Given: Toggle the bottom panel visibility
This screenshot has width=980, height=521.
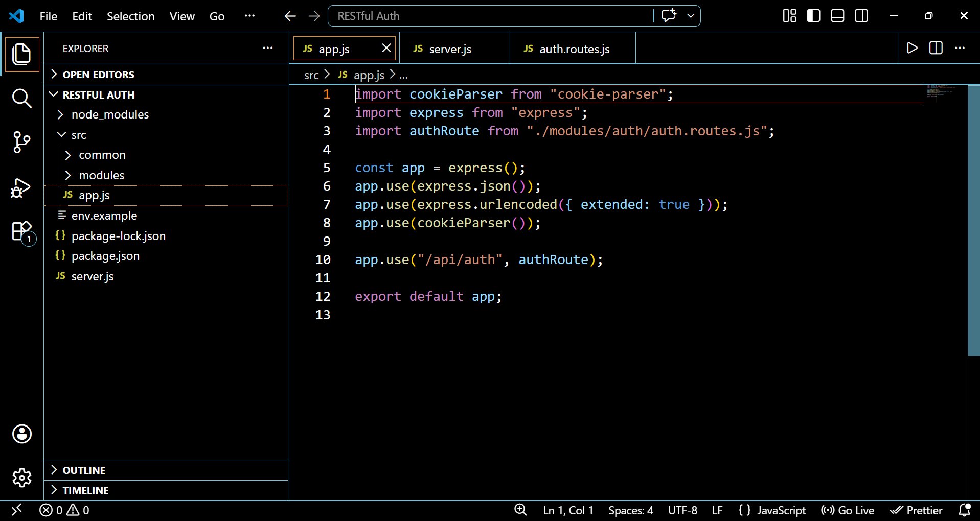Looking at the screenshot, I should [837, 16].
